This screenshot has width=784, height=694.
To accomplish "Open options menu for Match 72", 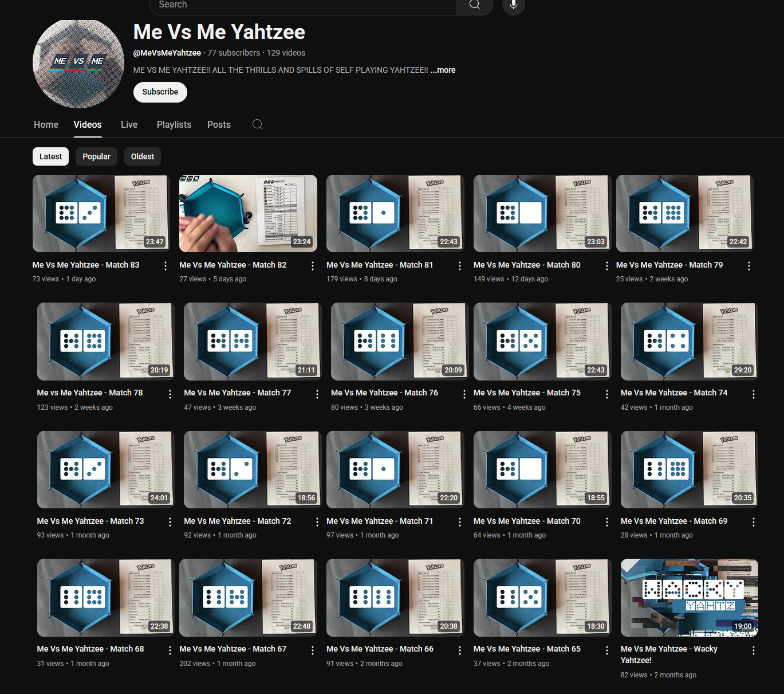I will click(x=317, y=522).
